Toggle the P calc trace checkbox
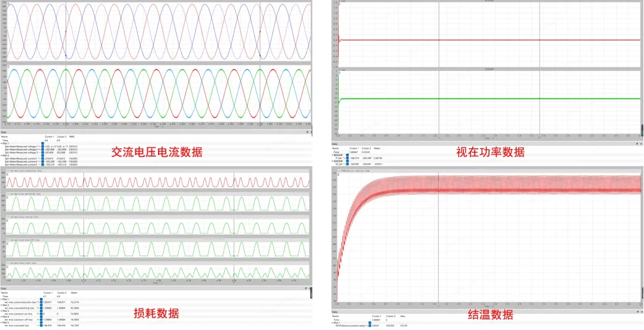644x330 pixels. [347, 158]
